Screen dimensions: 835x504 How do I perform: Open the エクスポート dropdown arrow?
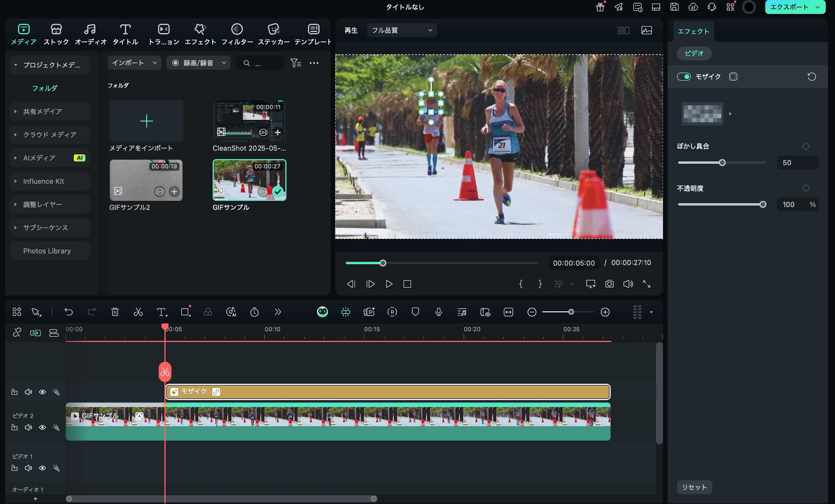pos(817,7)
